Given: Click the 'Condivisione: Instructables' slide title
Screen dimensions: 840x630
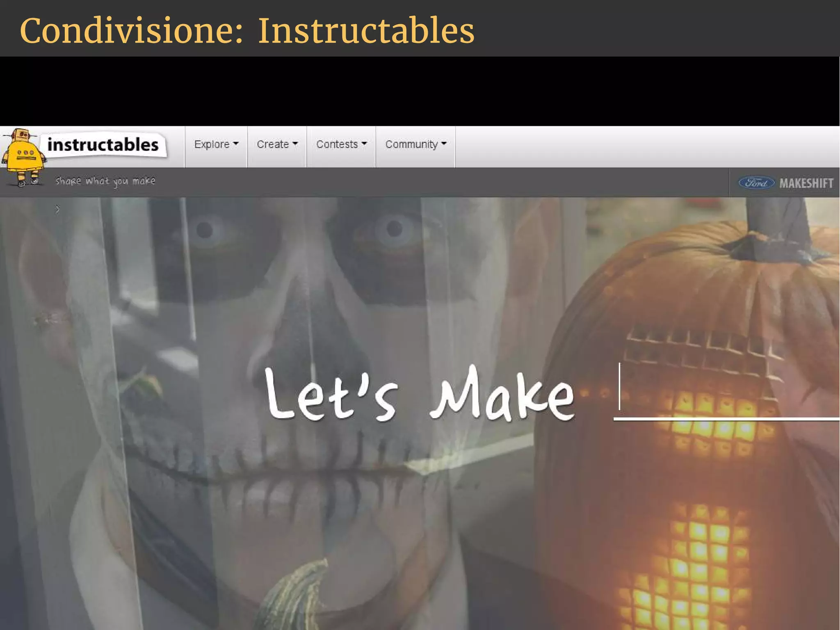Looking at the screenshot, I should [x=247, y=30].
